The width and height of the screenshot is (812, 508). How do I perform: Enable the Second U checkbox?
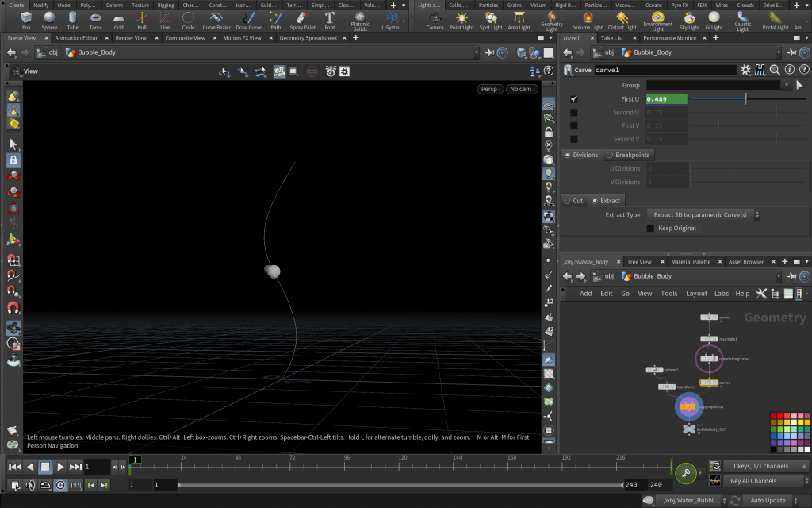pyautogui.click(x=574, y=113)
